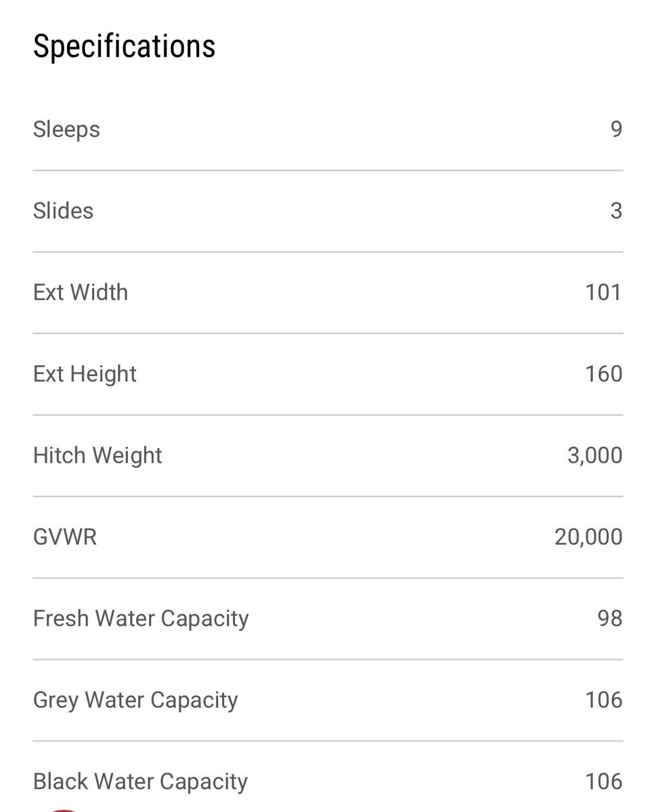This screenshot has height=812, width=656.
Task: Click the Fresh Water Capacity value 98
Action: click(609, 618)
